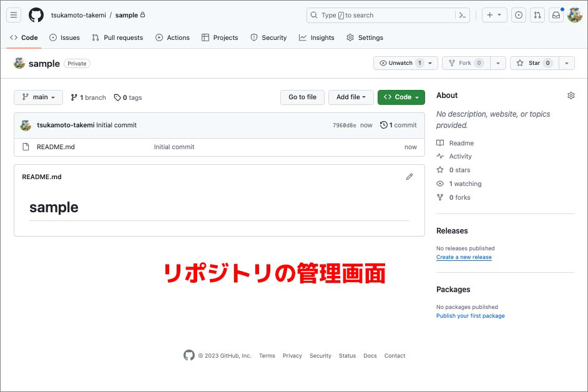Open the Add file dropdown
Viewport: 588px width, 392px height.
[x=351, y=97]
